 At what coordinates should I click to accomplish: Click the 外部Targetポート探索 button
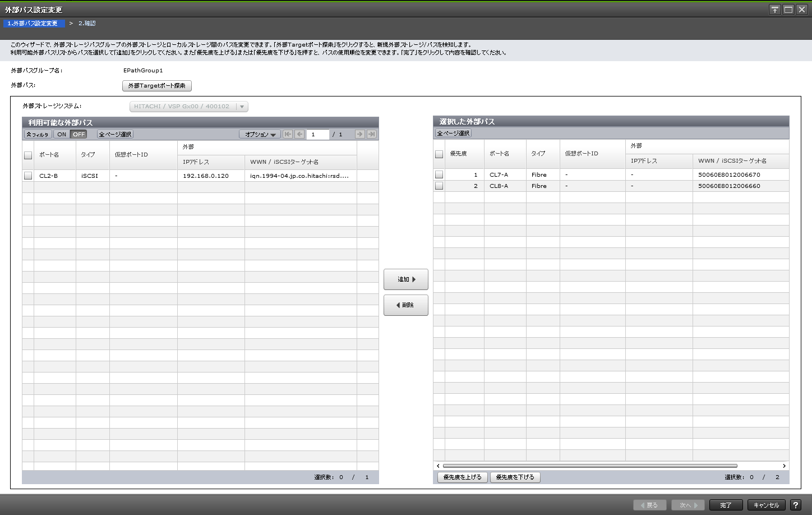[157, 86]
